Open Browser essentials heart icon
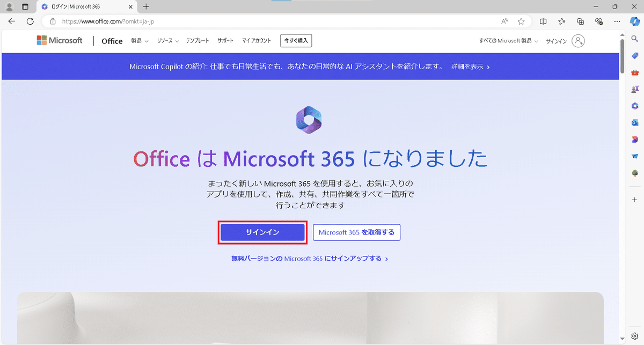644x345 pixels. [599, 21]
